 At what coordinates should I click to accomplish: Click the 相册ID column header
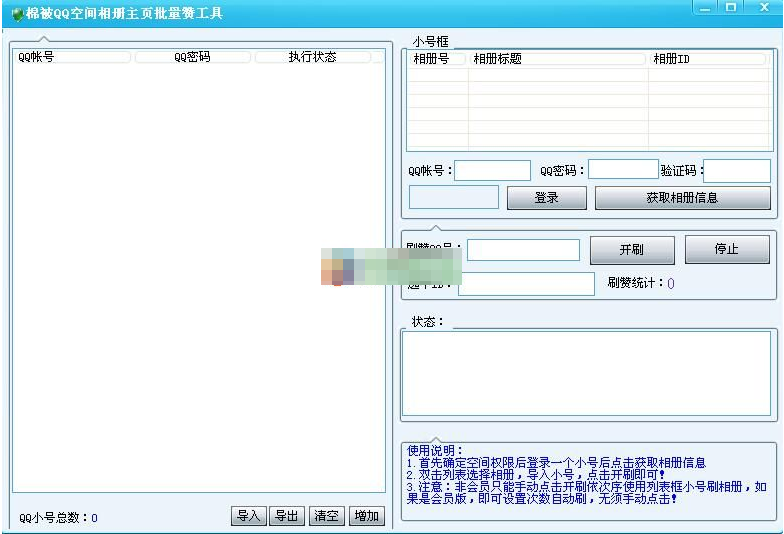[707, 59]
